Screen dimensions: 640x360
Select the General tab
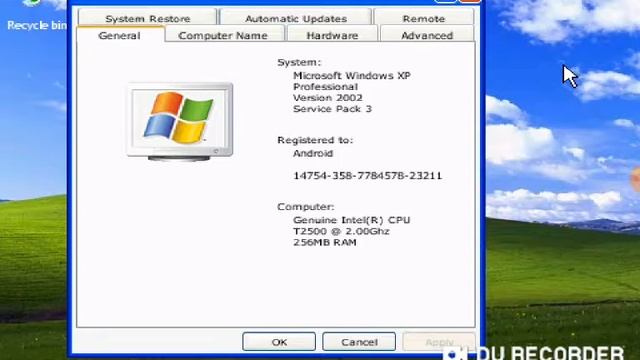pyautogui.click(x=120, y=35)
